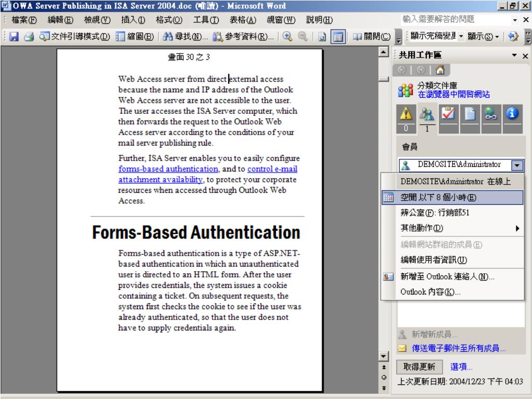
Task: Click 空閒 以下 8 個小時 menu item
Action: tap(453, 197)
